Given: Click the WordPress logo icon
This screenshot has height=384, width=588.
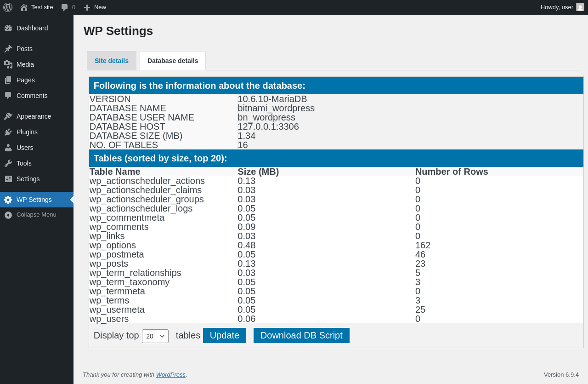Looking at the screenshot, I should (8, 7).
